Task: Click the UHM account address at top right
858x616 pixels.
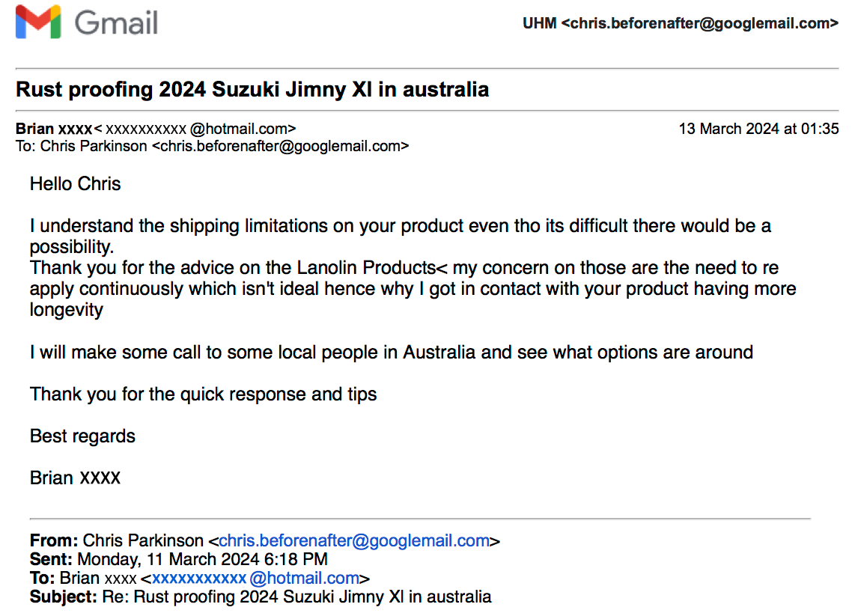Action: (x=680, y=23)
